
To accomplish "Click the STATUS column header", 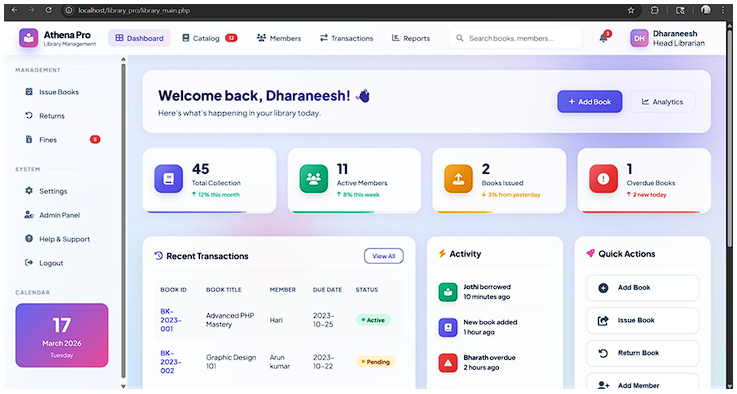I will [x=367, y=290].
